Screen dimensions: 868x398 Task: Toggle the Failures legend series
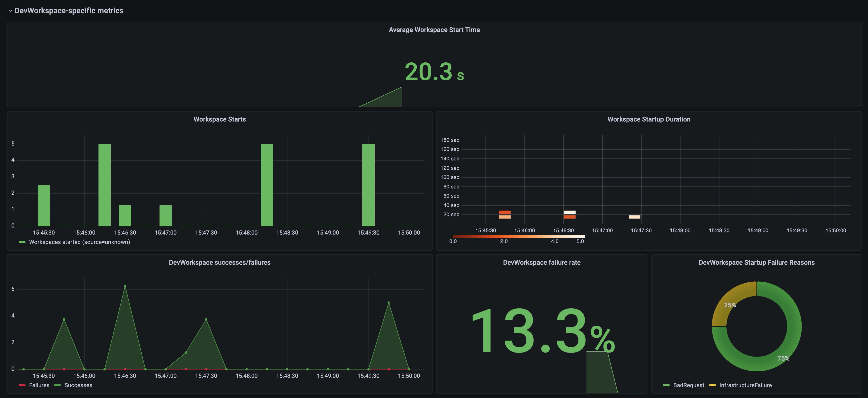[x=39, y=385]
